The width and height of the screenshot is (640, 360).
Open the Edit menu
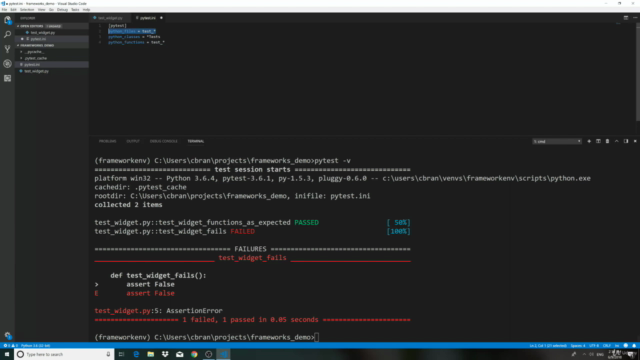[13, 9]
